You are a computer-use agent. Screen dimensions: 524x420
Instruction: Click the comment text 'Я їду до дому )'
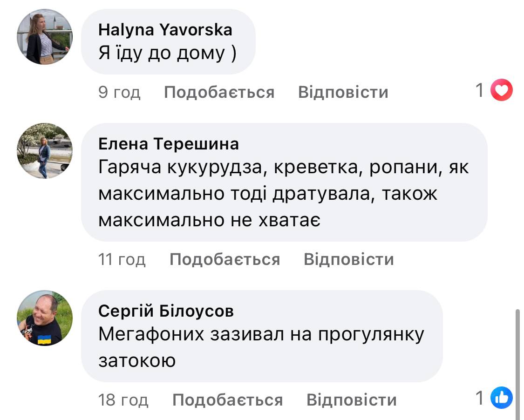pyautogui.click(x=167, y=54)
